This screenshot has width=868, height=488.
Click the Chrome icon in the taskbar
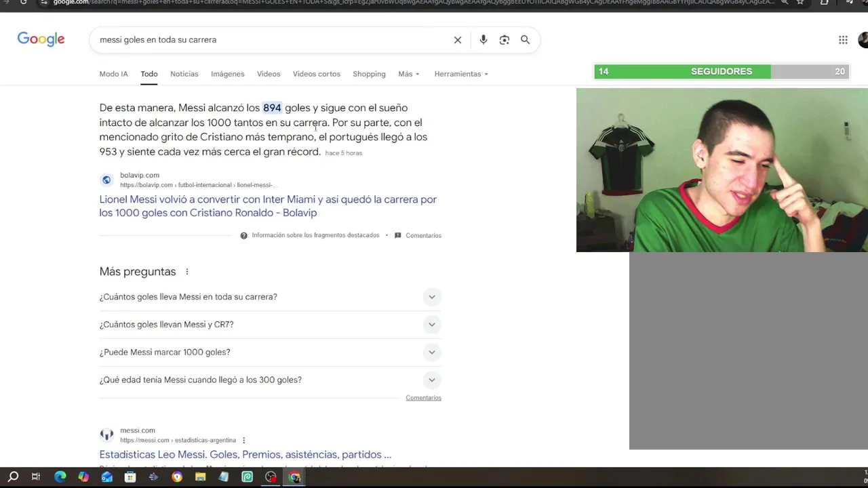click(295, 477)
